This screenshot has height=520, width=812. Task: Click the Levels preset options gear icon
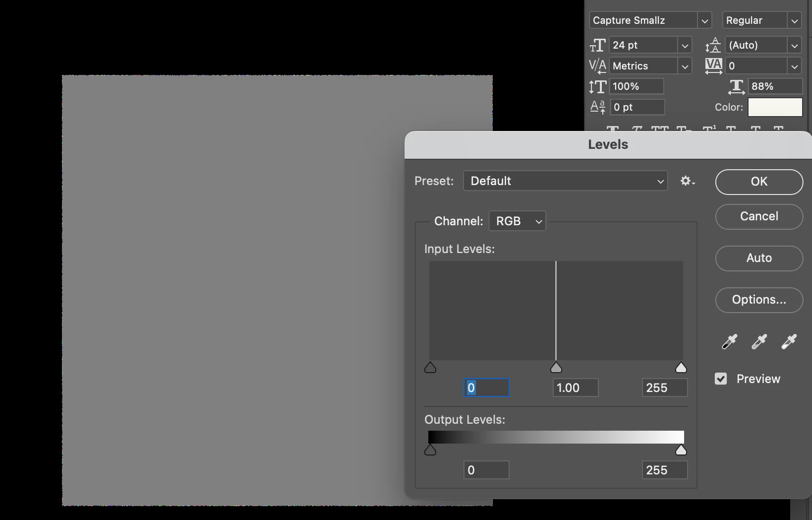click(688, 181)
